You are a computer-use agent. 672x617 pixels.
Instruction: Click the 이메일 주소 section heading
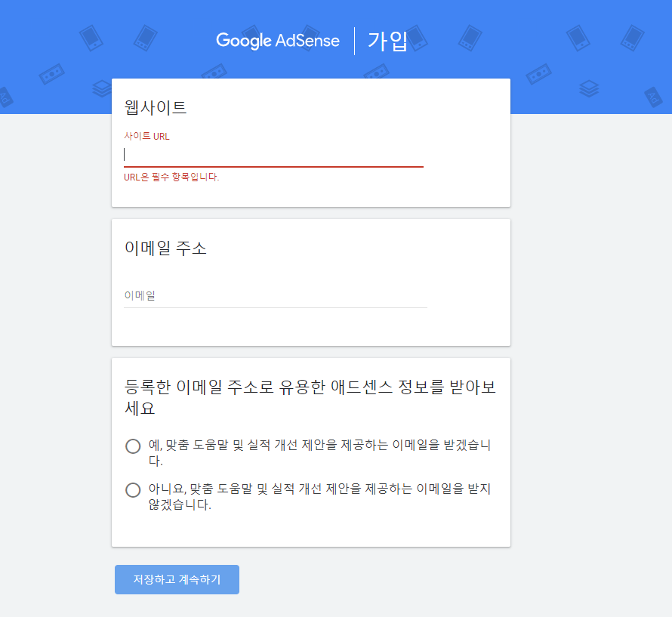(165, 248)
